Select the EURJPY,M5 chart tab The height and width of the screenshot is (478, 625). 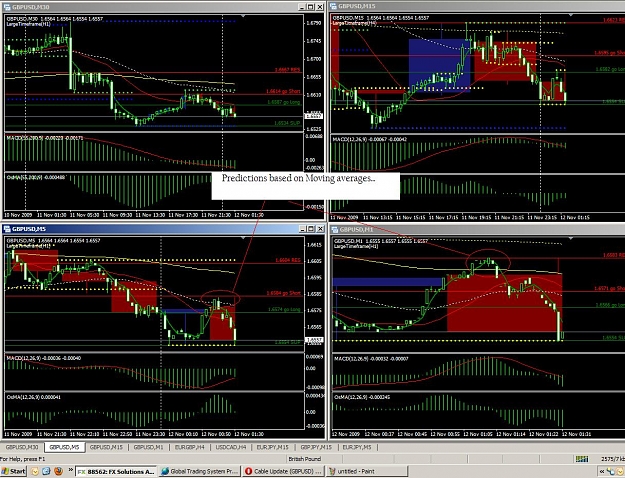point(357,447)
